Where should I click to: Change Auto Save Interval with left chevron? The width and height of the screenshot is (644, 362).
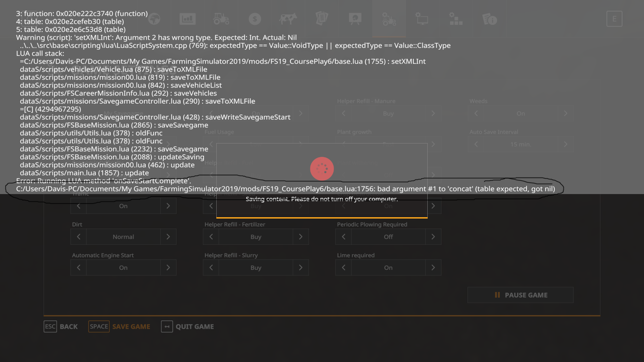click(476, 144)
